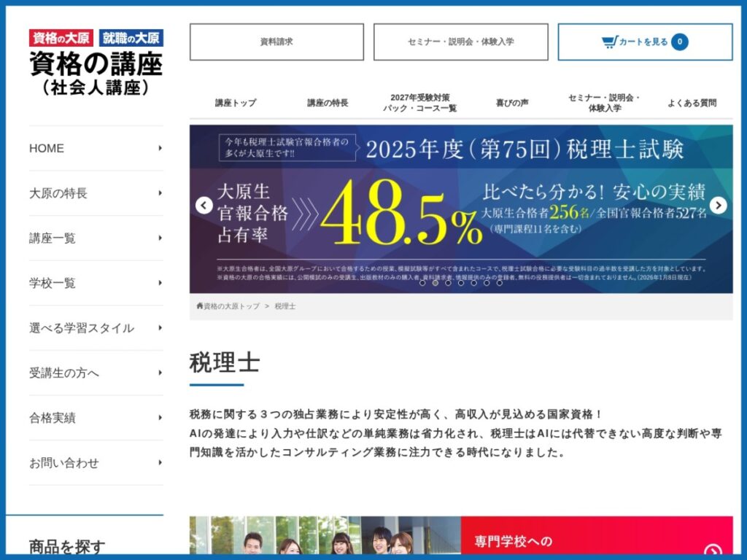Open 受講生の方へ sidebar item
This screenshot has height=560, width=747.
96,373
